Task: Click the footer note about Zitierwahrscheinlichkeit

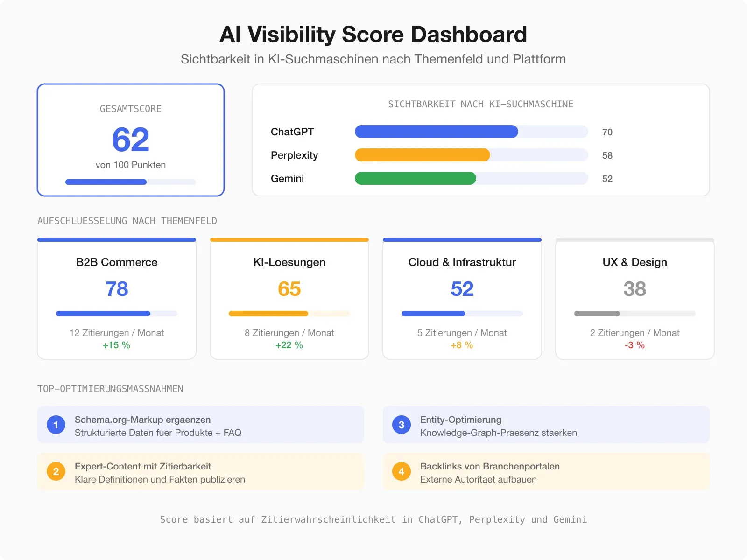Action: 373,519
